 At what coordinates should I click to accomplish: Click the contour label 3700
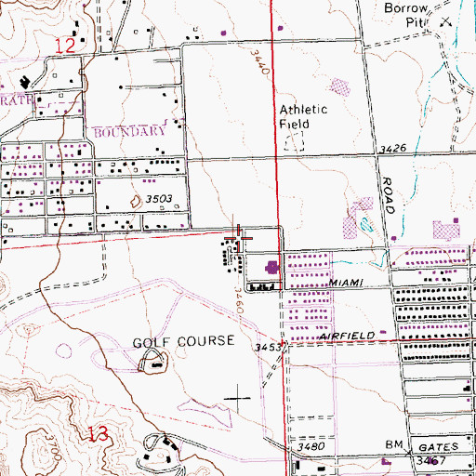53,447
